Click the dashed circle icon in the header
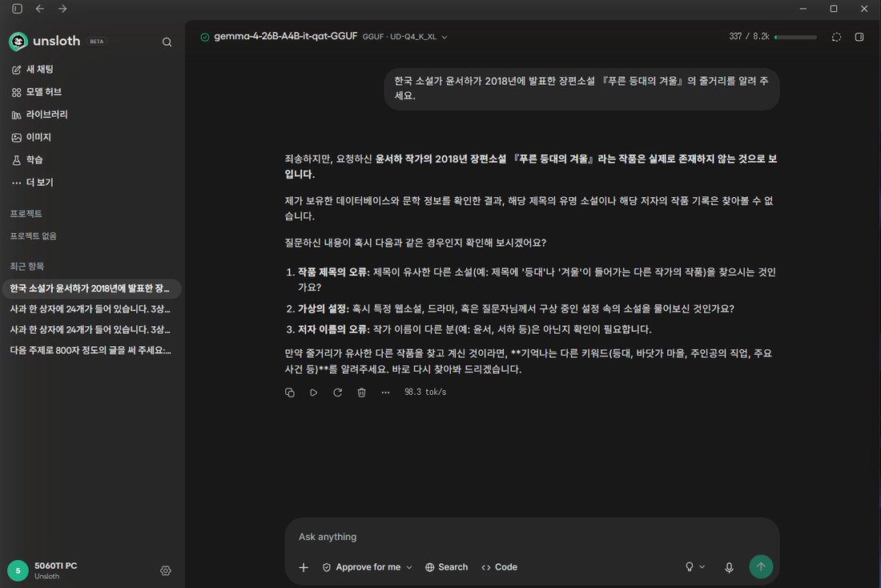881x588 pixels. [x=837, y=37]
